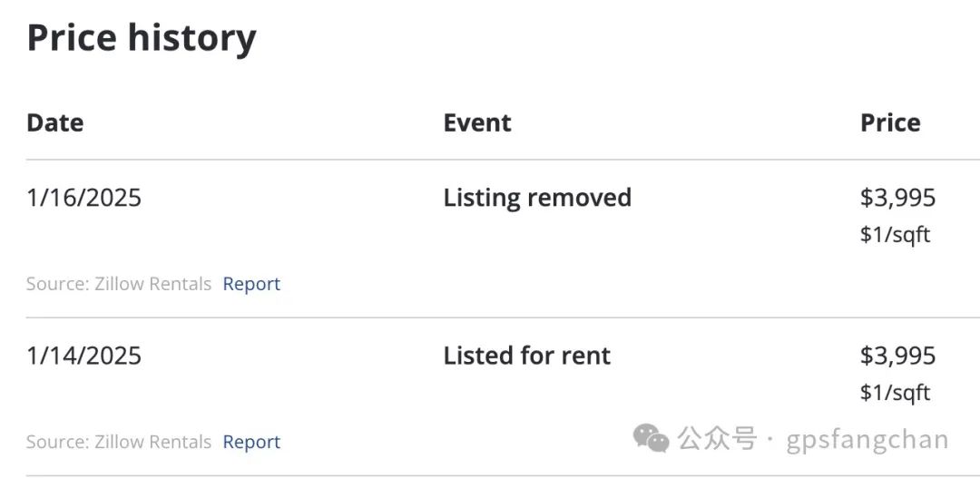Click the 1/14/2025 date cell
Screen dimensions: 980x478
(83, 356)
